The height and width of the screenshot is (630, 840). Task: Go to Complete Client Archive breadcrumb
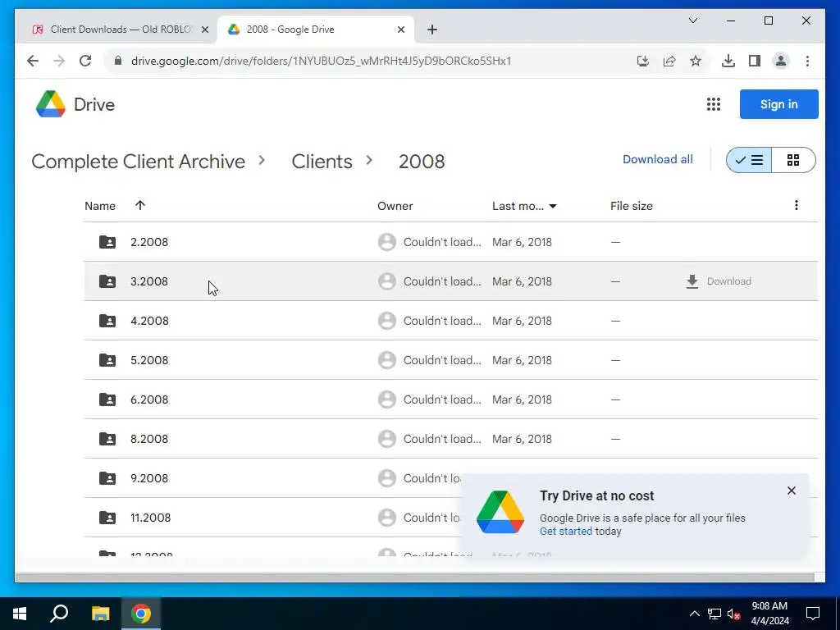tap(138, 162)
